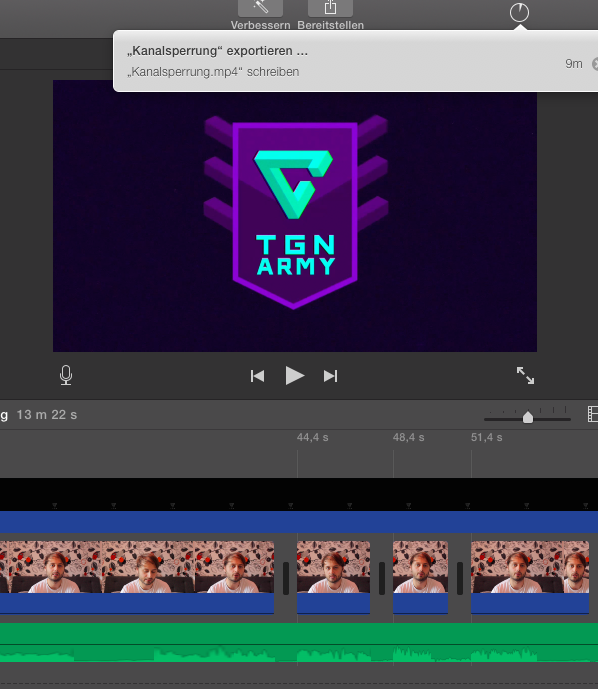The image size is (598, 689).
Task: Click the project duration text 13 m 22 s
Action: pyautogui.click(x=47, y=415)
